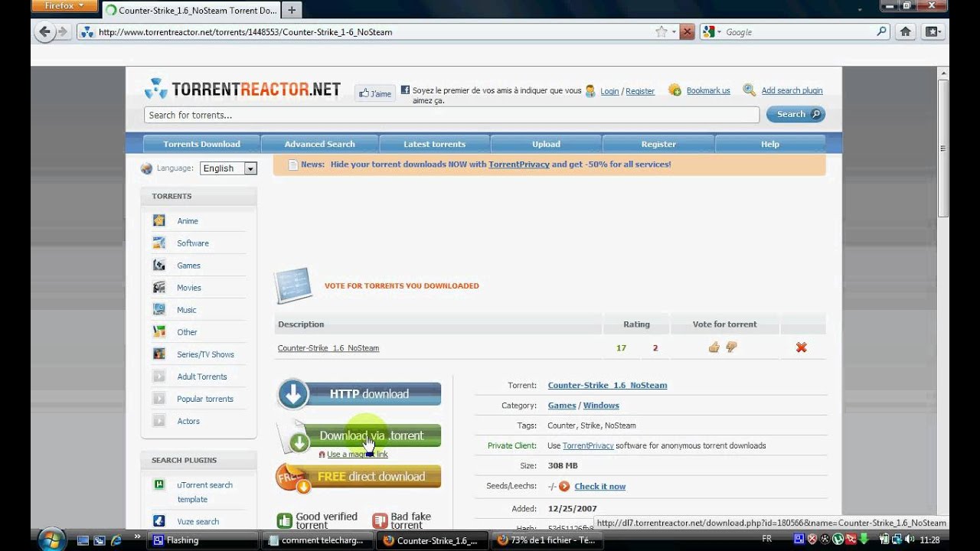Open the comment telecharg taskbar item
The height and width of the screenshot is (551, 980).
coord(318,540)
